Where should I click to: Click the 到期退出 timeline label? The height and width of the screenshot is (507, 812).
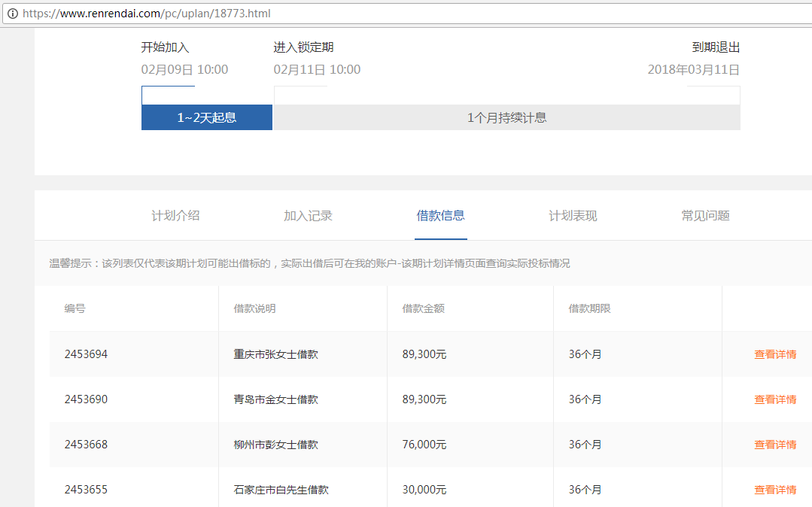[716, 47]
